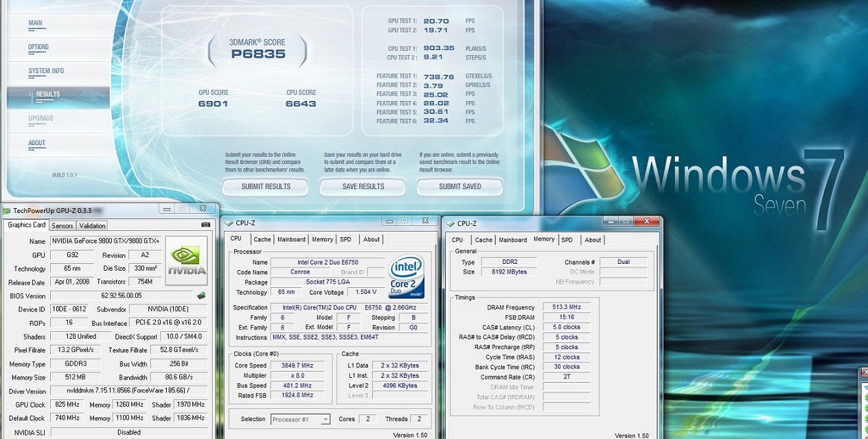Open the Processor #1 selection dropdown
The height and width of the screenshot is (439, 868).
coord(301,419)
